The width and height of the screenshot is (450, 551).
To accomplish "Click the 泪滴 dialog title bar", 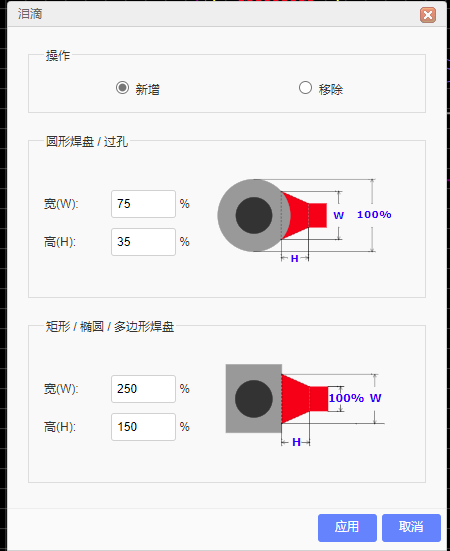I will [x=225, y=14].
